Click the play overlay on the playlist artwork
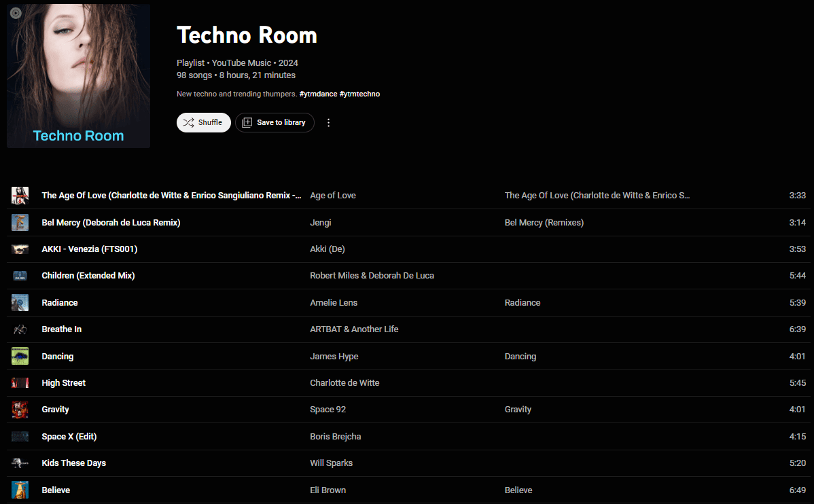 [x=15, y=13]
